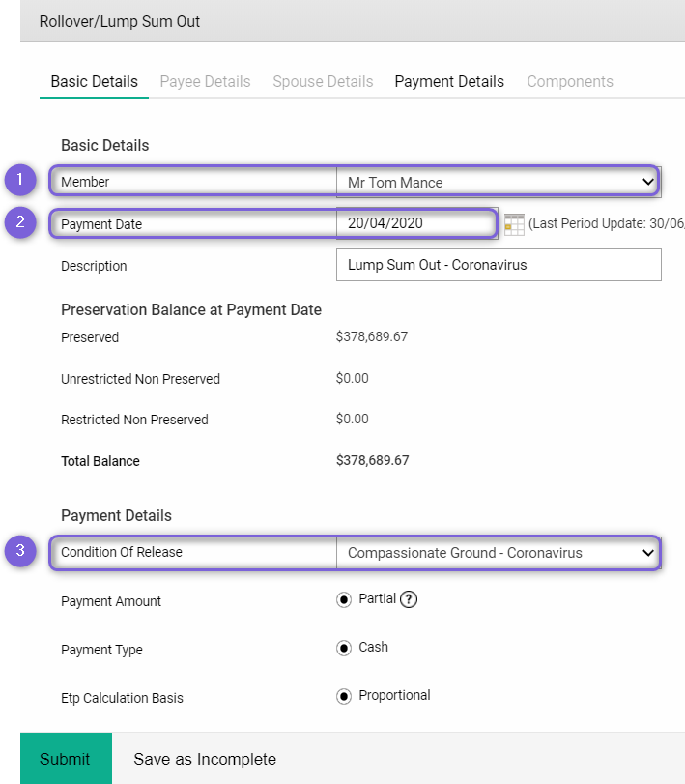Click step 3 badge beside Condition Of Release

[20, 552]
